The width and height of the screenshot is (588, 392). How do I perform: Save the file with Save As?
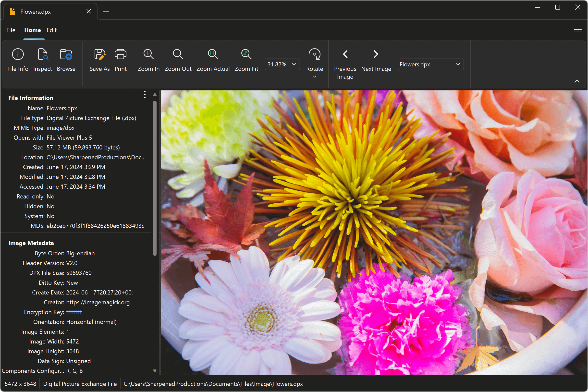pyautogui.click(x=99, y=60)
